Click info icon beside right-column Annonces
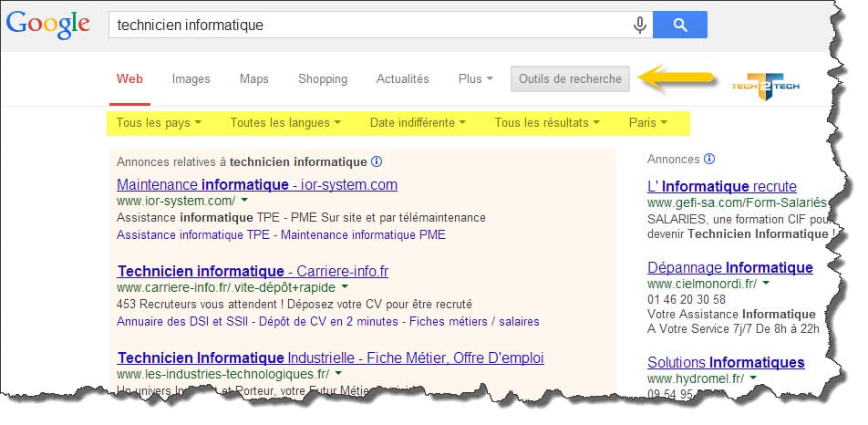Image resolution: width=868 pixels, height=425 pixels. (709, 160)
